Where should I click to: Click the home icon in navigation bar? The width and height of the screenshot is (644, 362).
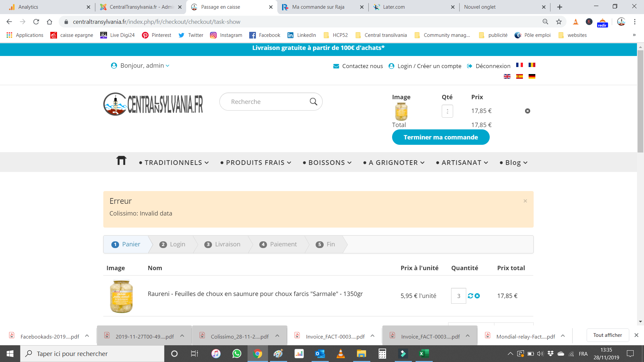(121, 161)
